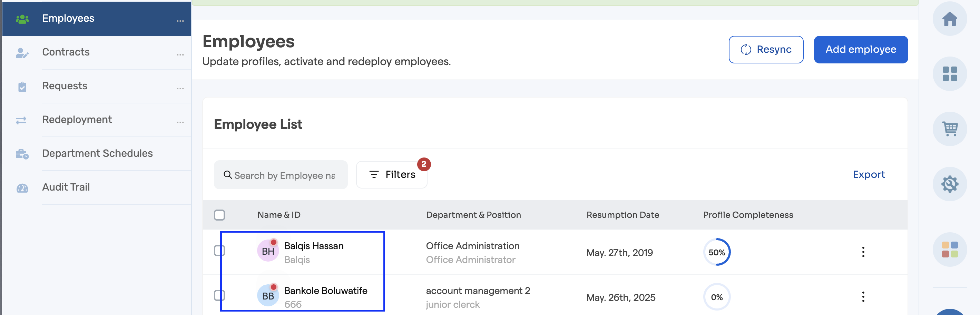Click the Add employee button
Viewport: 980px width, 315px height.
click(861, 49)
